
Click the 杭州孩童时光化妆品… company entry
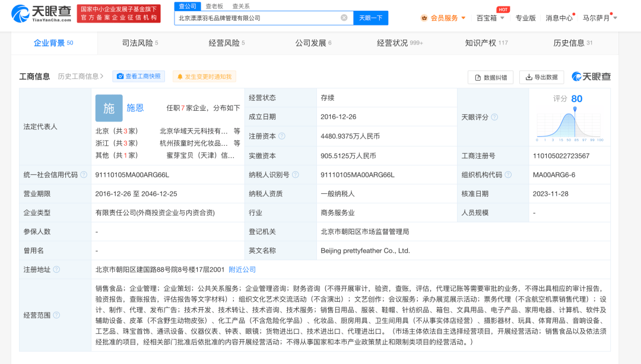[193, 143]
